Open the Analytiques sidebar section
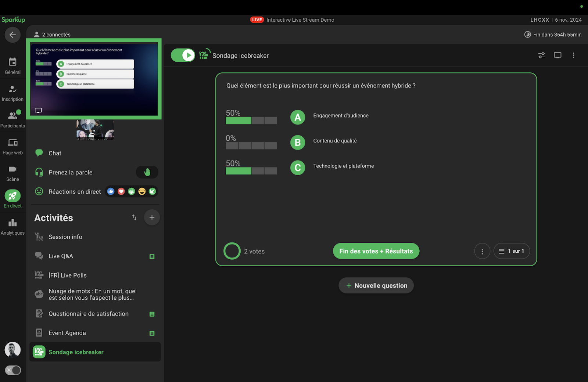The width and height of the screenshot is (588, 382). coord(12,227)
